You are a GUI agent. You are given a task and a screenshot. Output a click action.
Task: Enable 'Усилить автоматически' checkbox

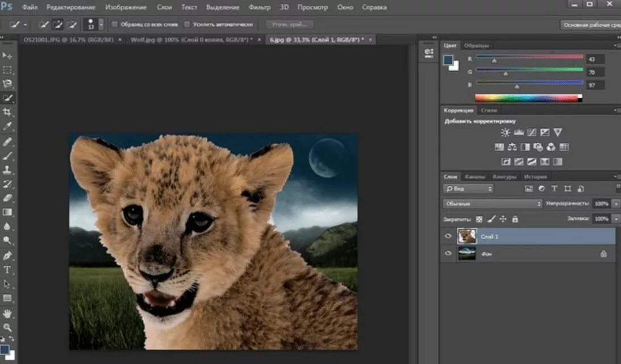tap(187, 24)
